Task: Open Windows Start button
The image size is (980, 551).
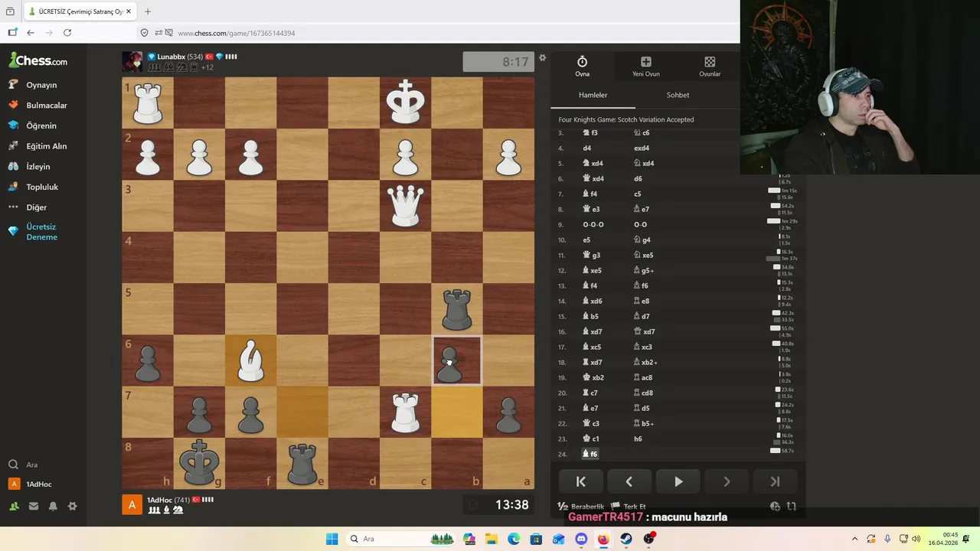Action: 332,539
